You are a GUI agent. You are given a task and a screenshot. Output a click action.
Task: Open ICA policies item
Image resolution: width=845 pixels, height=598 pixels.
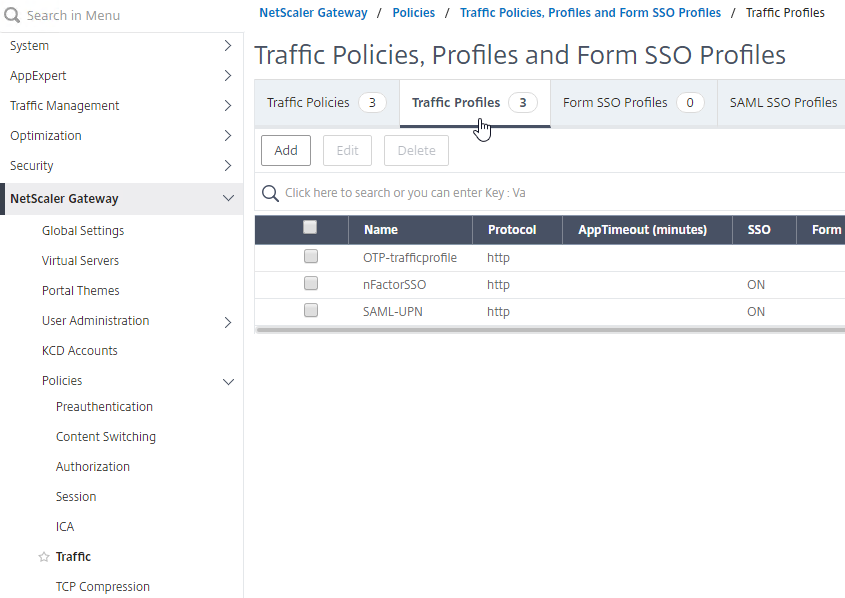(x=65, y=527)
